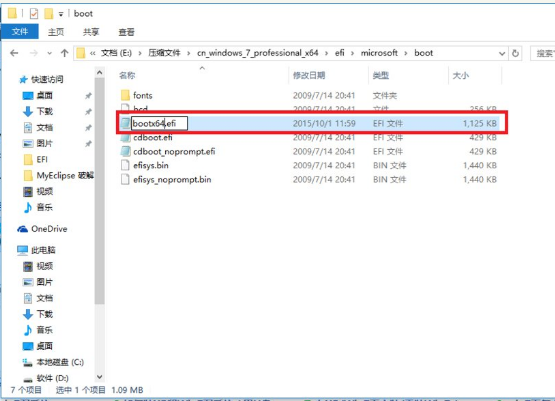
Task: Click the navigation pane scrollbar thumb
Action: (x=99, y=191)
